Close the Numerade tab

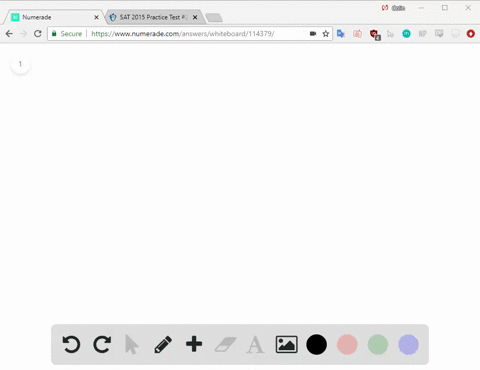[96, 17]
